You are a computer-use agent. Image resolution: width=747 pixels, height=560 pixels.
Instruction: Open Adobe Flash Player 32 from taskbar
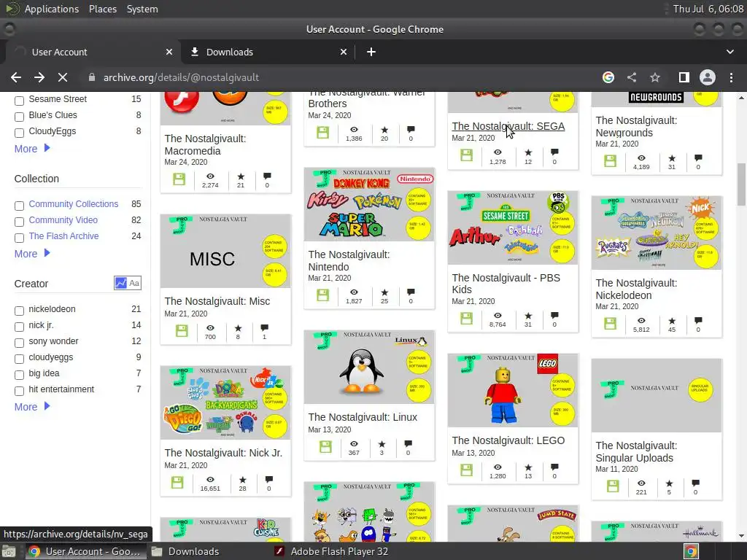click(332, 551)
